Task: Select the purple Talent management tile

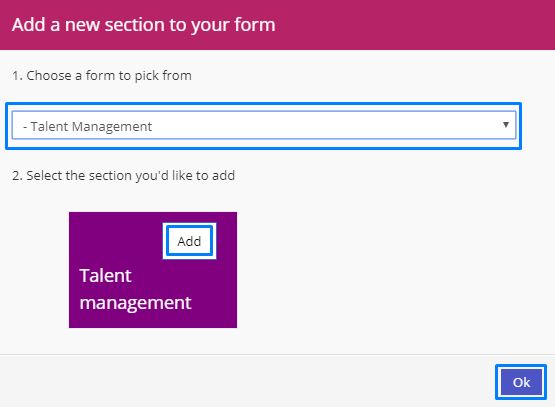Action: tap(153, 270)
